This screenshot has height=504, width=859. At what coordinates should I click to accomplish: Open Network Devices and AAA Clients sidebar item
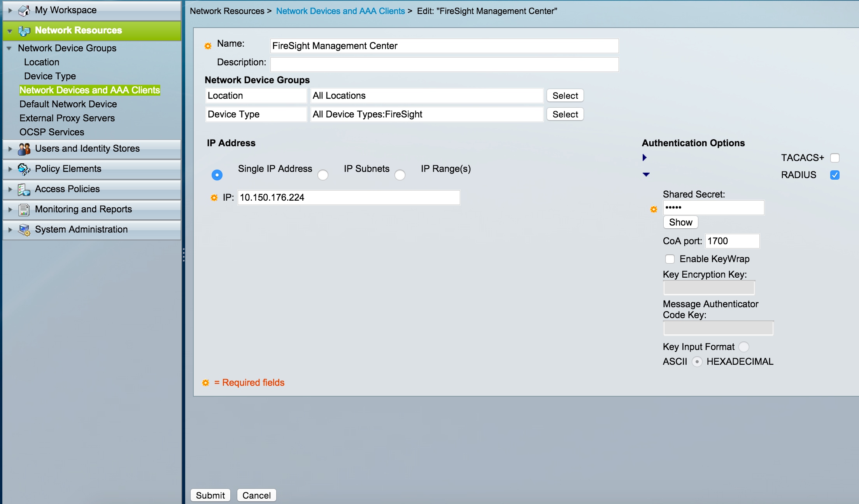pyautogui.click(x=90, y=90)
